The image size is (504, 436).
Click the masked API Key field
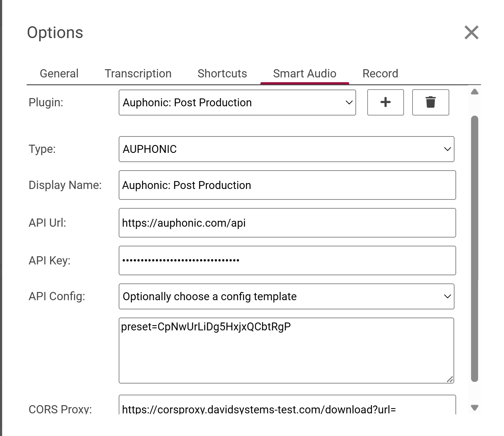click(287, 261)
